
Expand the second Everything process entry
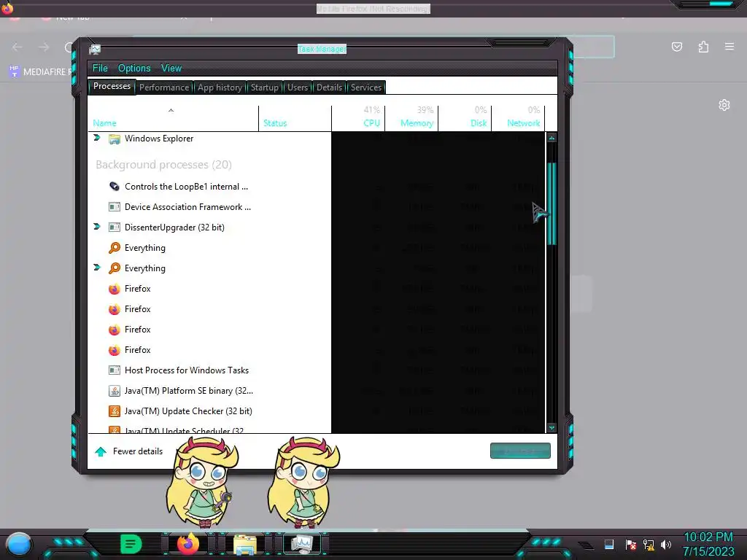coord(97,268)
